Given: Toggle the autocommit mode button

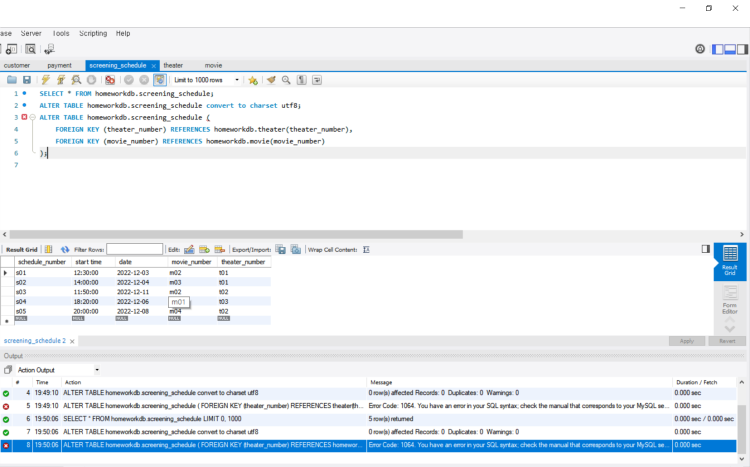Looking at the screenshot, I should [160, 80].
